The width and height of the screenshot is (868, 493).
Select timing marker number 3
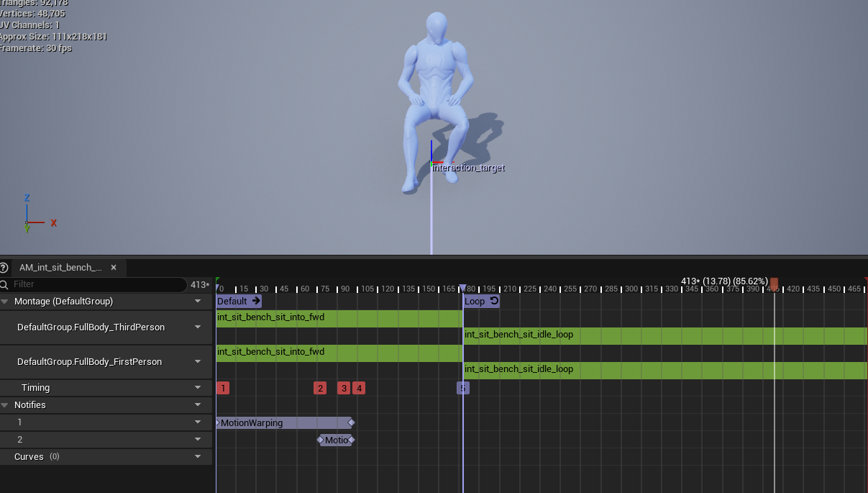(344, 388)
